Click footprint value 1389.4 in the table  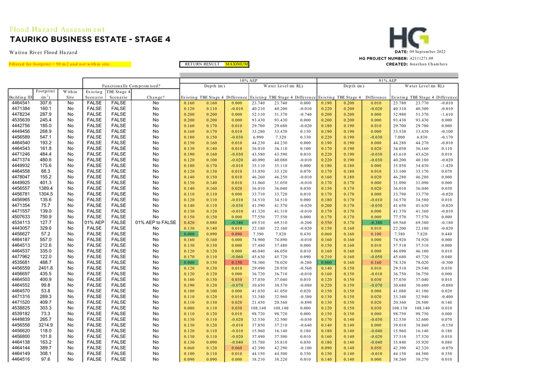pos(46,188)
